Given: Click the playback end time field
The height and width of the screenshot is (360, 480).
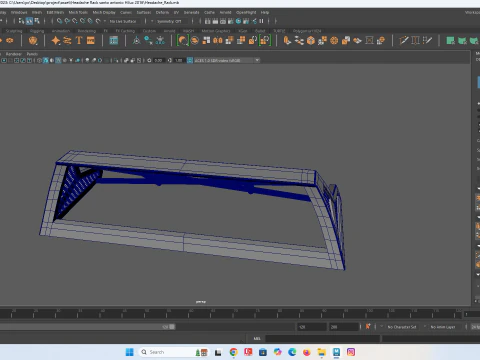Looking at the screenshot, I should (x=311, y=327).
